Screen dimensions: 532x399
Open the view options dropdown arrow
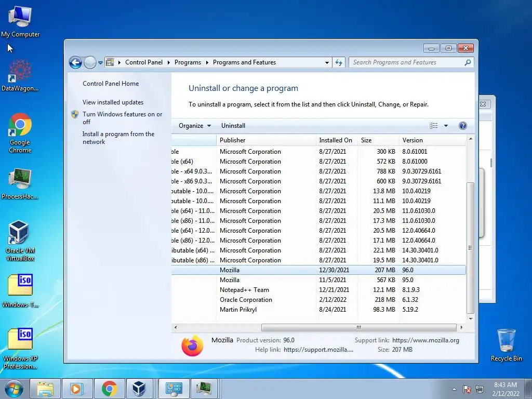(x=446, y=126)
